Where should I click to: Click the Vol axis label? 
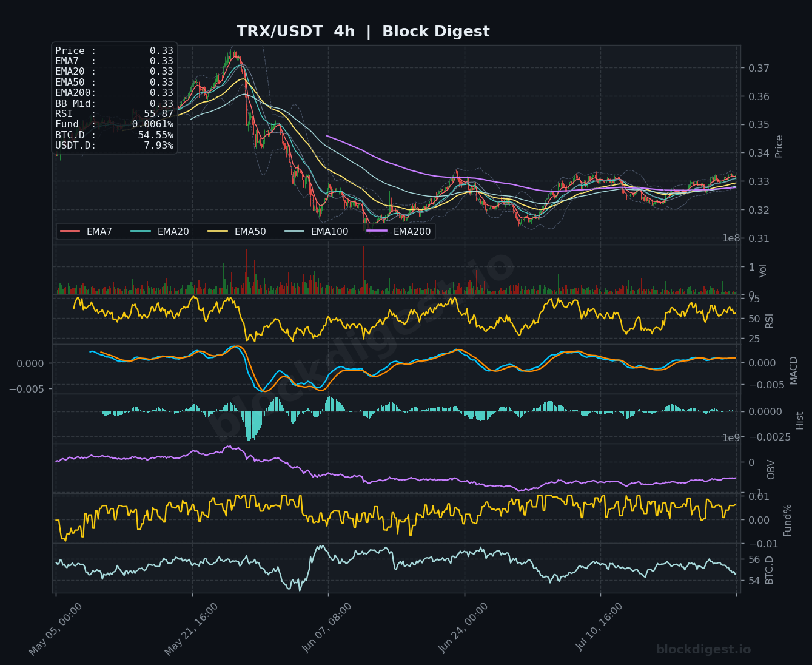[x=763, y=271]
